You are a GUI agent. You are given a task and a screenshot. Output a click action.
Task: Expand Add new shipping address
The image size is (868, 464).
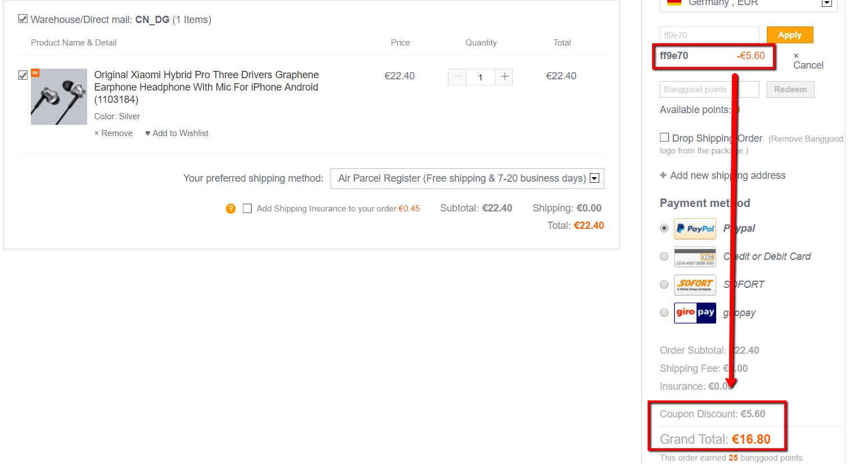[722, 175]
